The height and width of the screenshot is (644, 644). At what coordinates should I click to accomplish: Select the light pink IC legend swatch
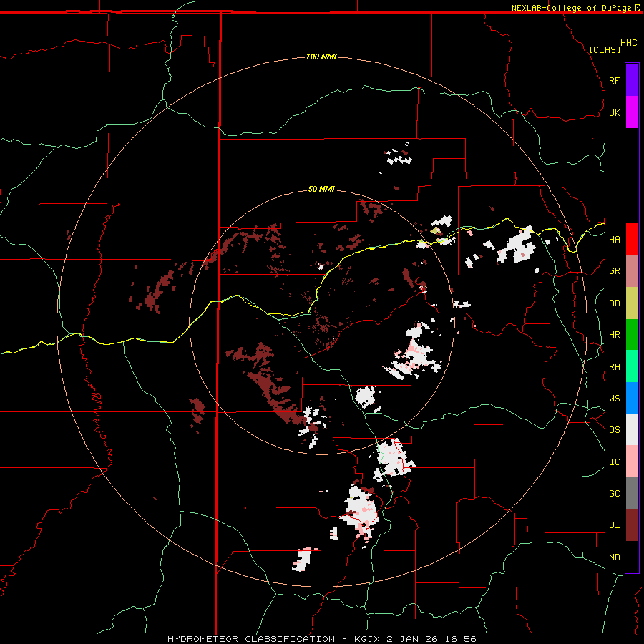[x=632, y=462]
